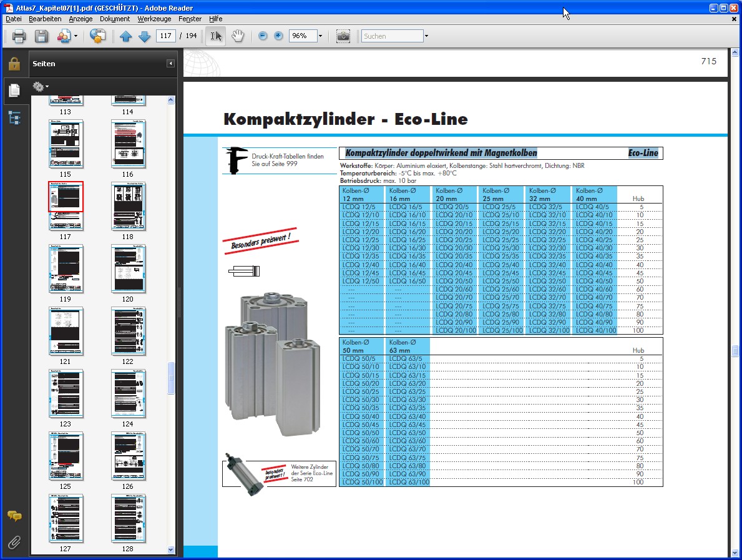Click thumbnail panel scroll down arrow
Image resolution: width=742 pixels, height=560 pixels.
click(171, 549)
